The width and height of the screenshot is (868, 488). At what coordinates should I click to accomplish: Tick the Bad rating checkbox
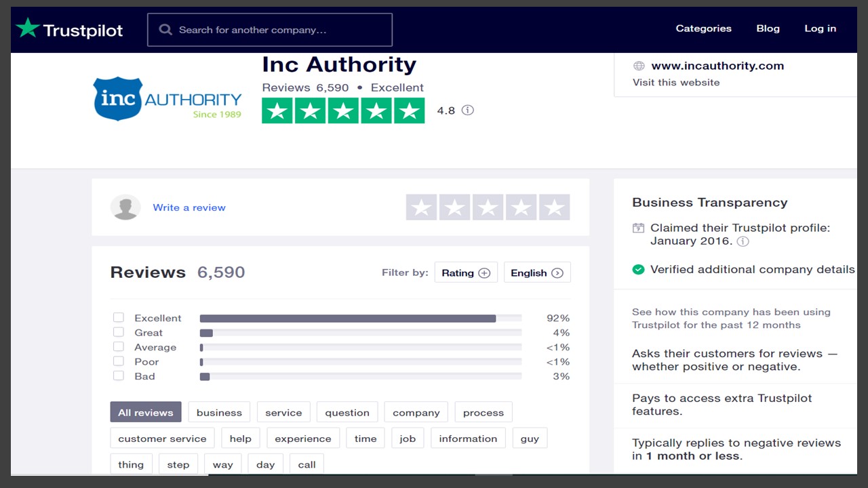119,375
